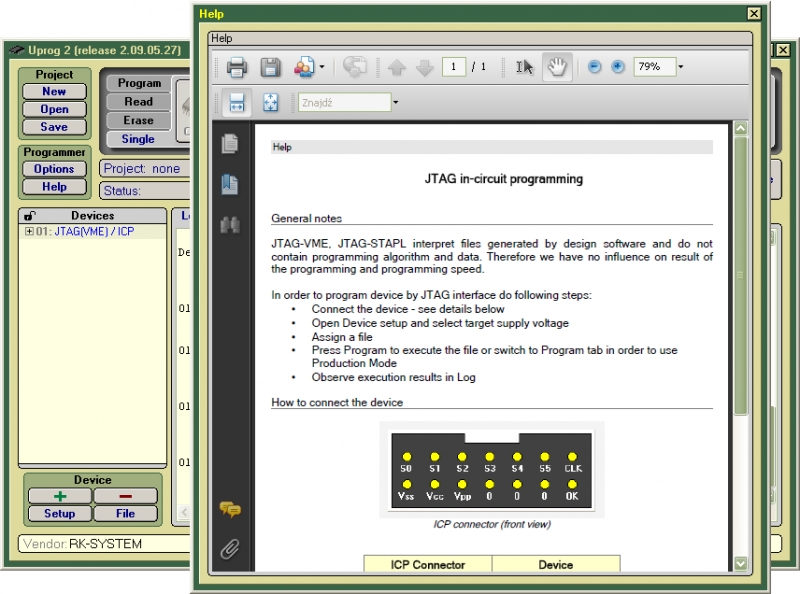
Task: Expand the 01: JTAG(VME) / ICP device node
Action: point(29,232)
